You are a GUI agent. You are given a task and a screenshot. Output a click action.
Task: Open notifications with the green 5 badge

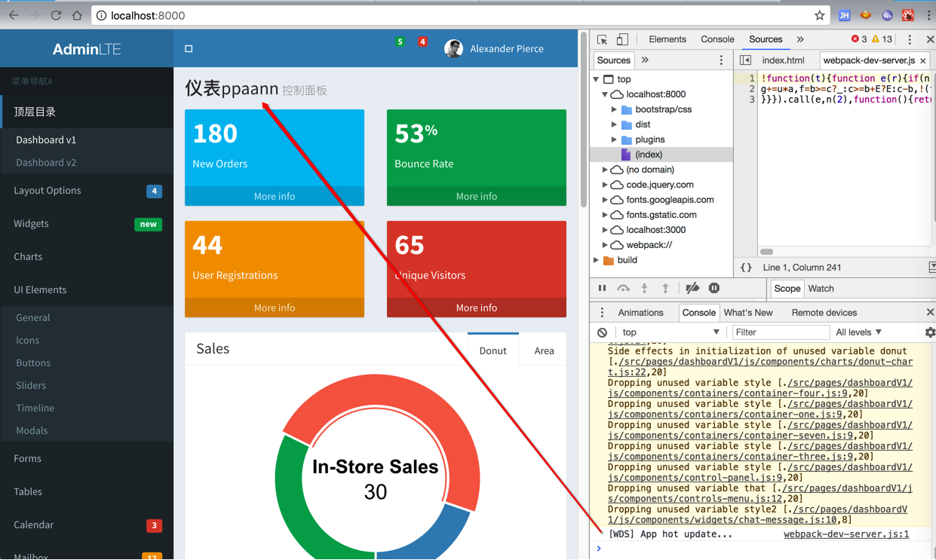coord(400,41)
